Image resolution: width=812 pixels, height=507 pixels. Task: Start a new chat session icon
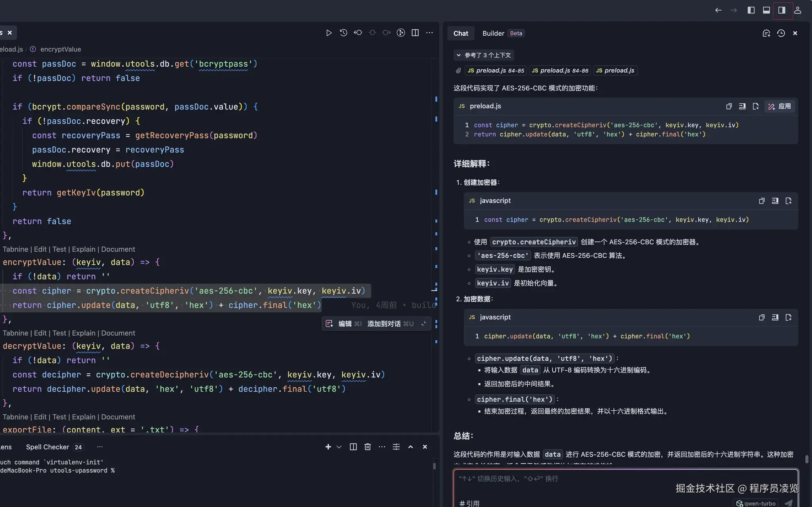[x=766, y=33]
